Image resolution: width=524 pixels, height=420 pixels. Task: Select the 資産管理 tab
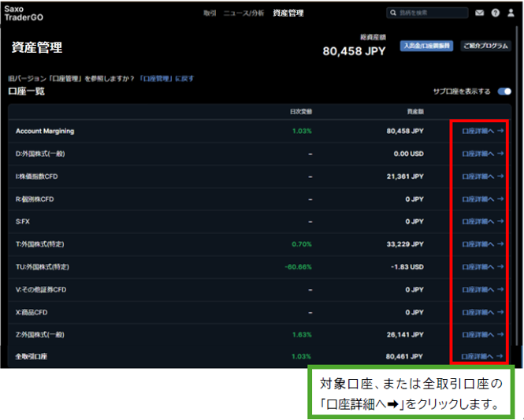point(288,13)
